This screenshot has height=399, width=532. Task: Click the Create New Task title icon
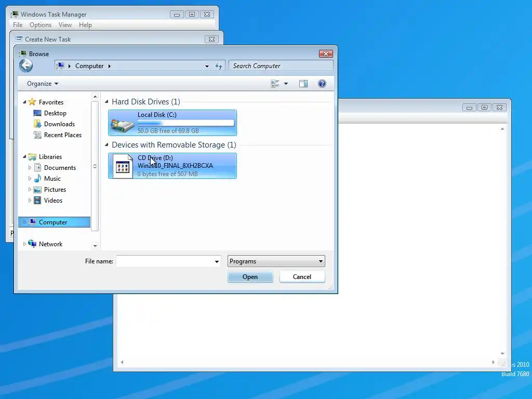(19, 39)
